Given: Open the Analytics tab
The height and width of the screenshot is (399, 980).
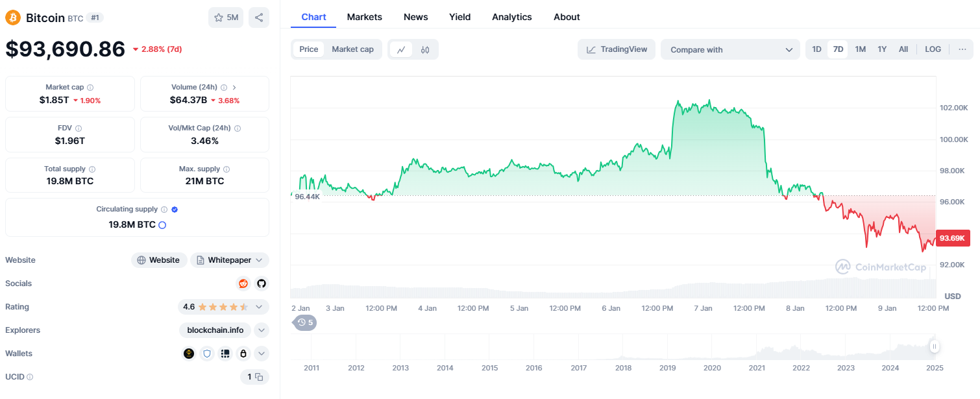Looking at the screenshot, I should pyautogui.click(x=512, y=17).
